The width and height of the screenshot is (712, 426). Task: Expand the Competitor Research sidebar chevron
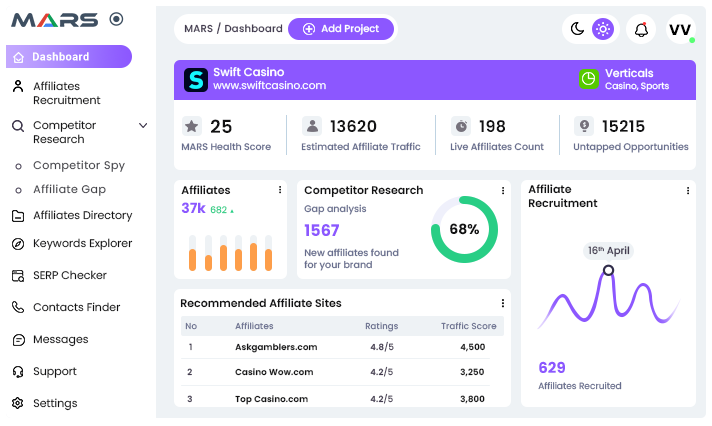pos(143,126)
